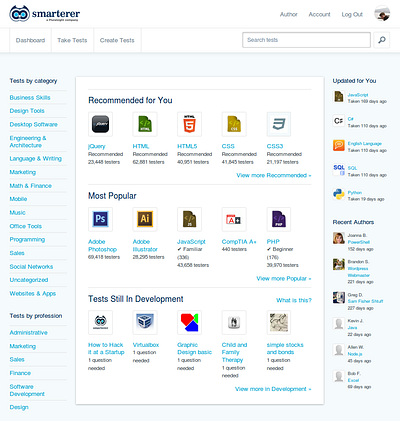
Task: Click the Smarterer owl logo
Action: tap(19, 14)
